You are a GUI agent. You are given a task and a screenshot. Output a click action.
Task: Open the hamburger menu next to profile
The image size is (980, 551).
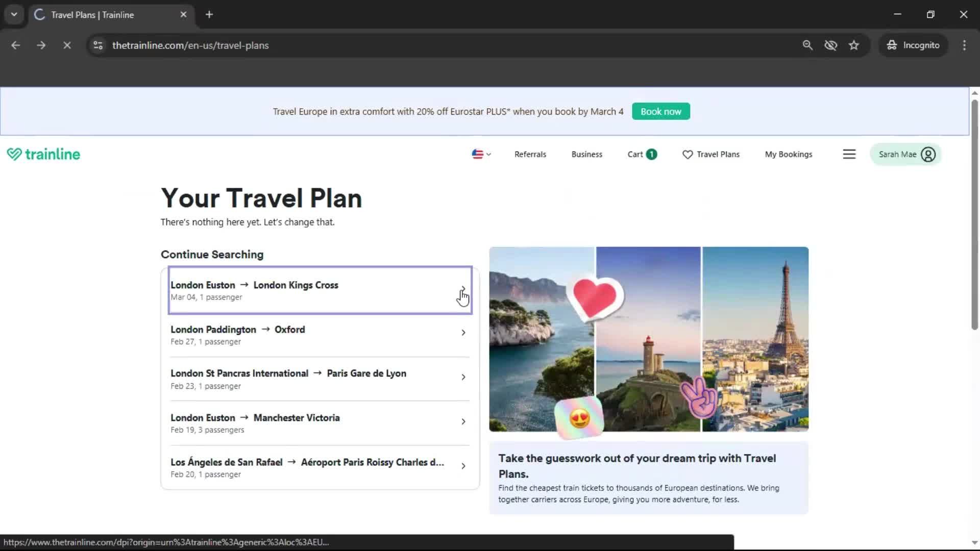(849, 154)
